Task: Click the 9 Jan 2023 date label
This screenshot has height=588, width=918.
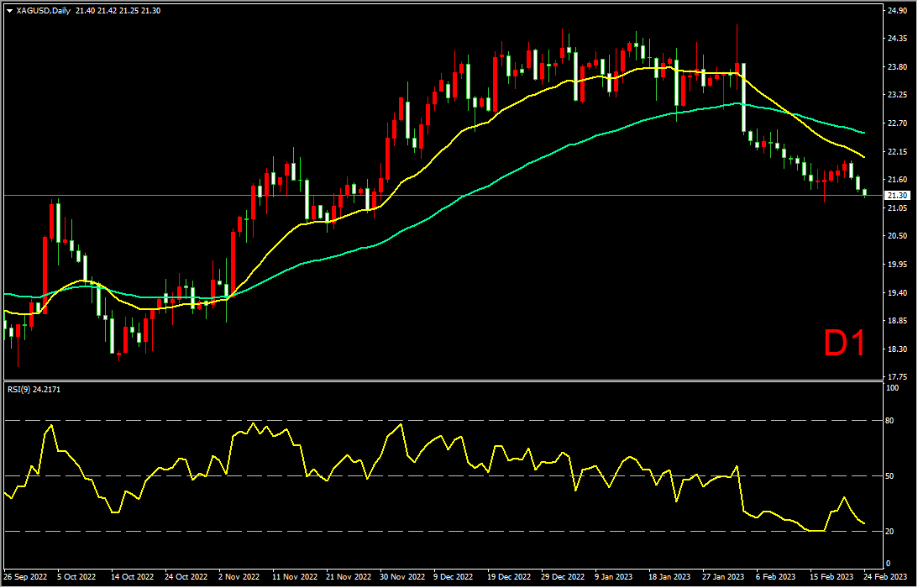Action: point(616,577)
